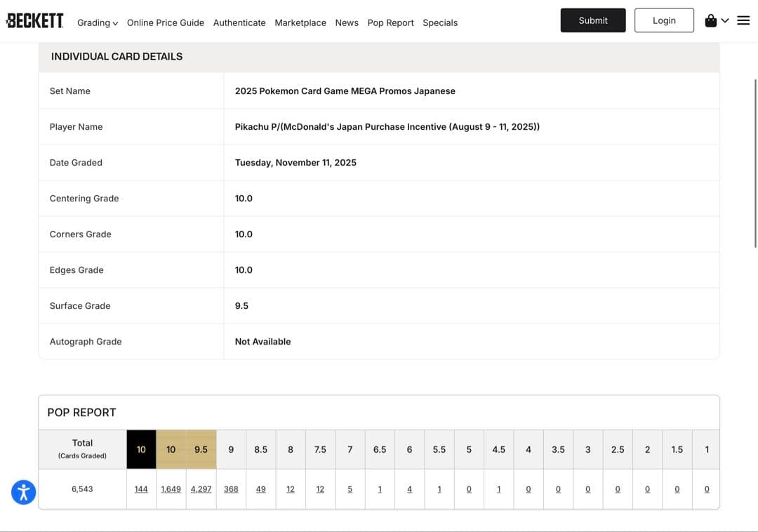Viewport: 758px width, 532px height.
Task: Select the 4,297 population count for grade 9.5
Action: click(x=201, y=489)
